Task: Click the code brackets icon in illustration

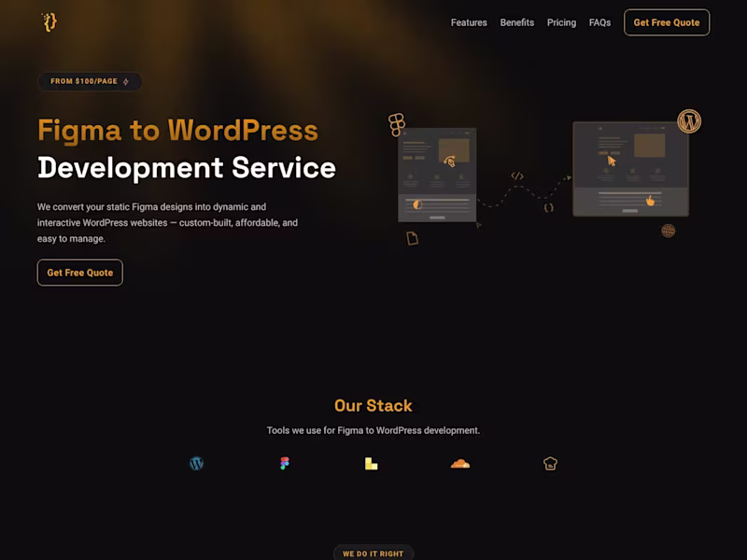Action: pos(517,175)
